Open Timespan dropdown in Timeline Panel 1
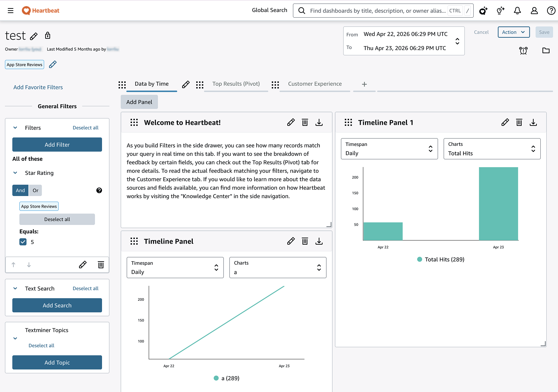 point(389,149)
